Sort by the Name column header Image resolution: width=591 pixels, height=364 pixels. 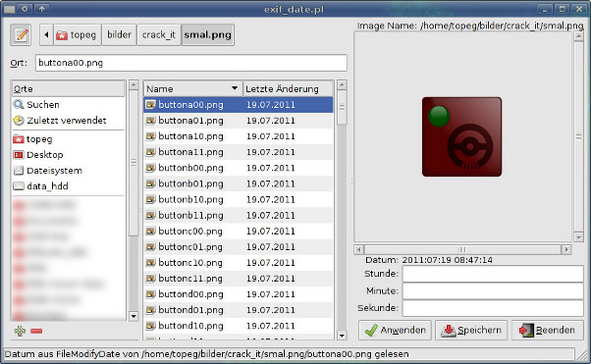point(192,89)
